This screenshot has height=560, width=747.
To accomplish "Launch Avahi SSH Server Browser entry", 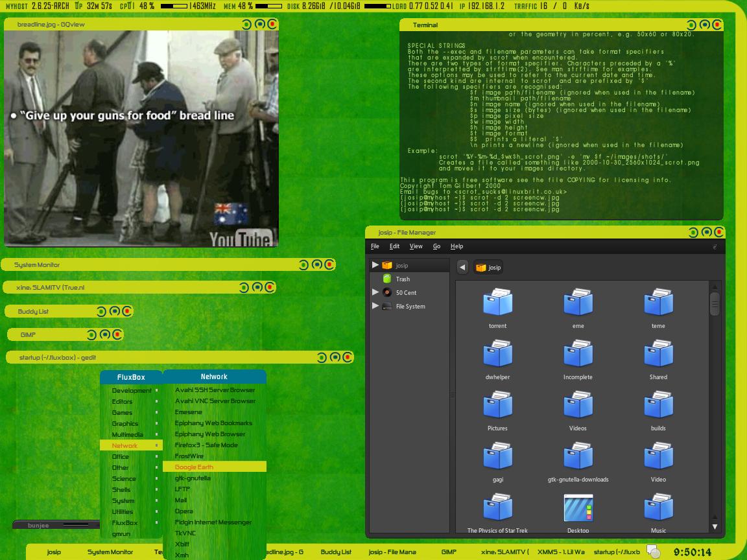I will pyautogui.click(x=215, y=390).
